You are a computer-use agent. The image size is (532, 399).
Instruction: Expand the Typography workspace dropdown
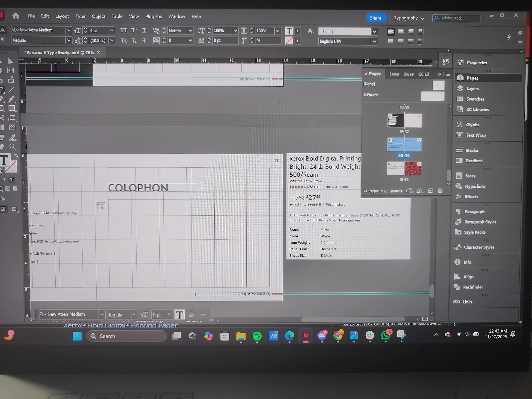409,18
